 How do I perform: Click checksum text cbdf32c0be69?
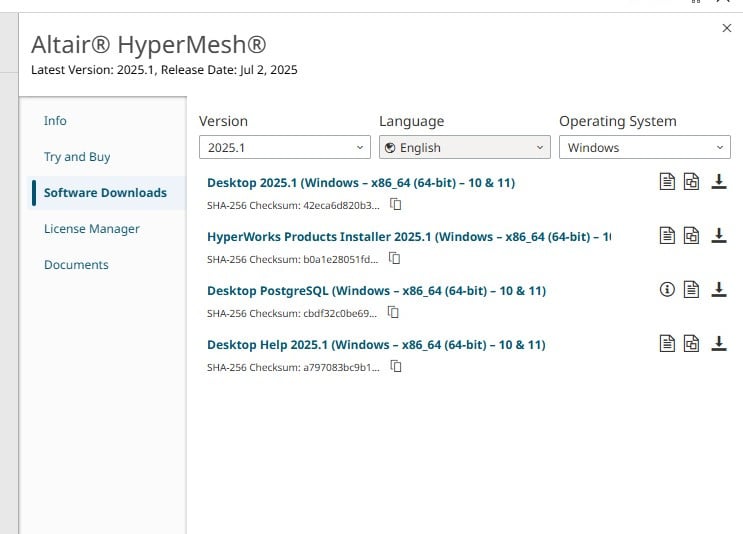340,314
